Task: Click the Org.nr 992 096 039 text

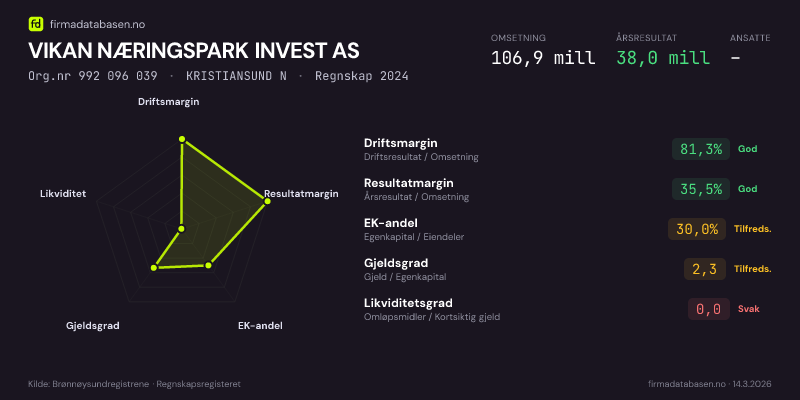Action: (x=92, y=76)
